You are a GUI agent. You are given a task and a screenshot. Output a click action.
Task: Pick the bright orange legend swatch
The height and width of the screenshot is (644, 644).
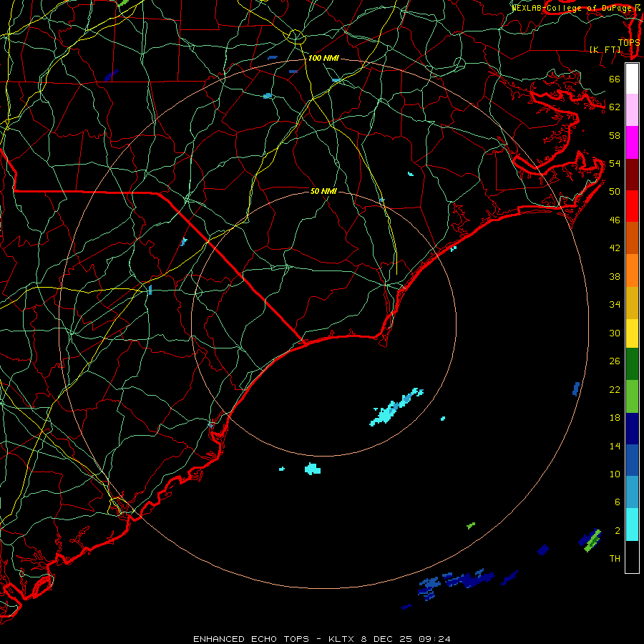coord(632,270)
